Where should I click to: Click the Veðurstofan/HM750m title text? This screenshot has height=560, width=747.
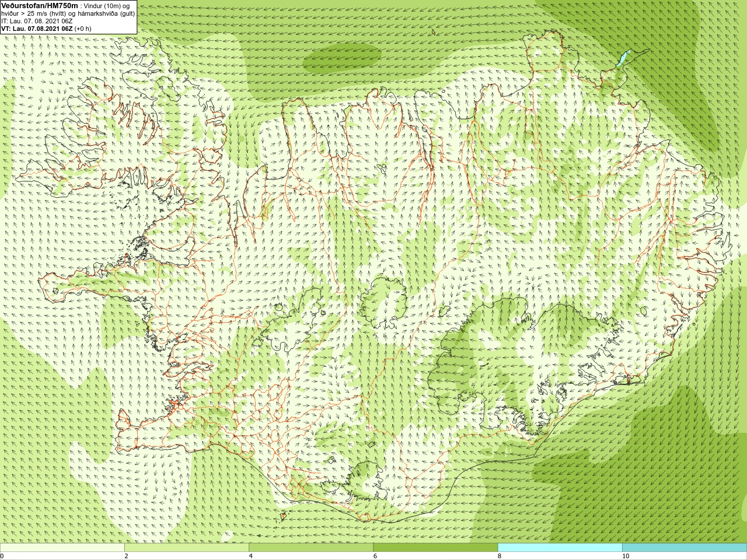[x=39, y=5]
